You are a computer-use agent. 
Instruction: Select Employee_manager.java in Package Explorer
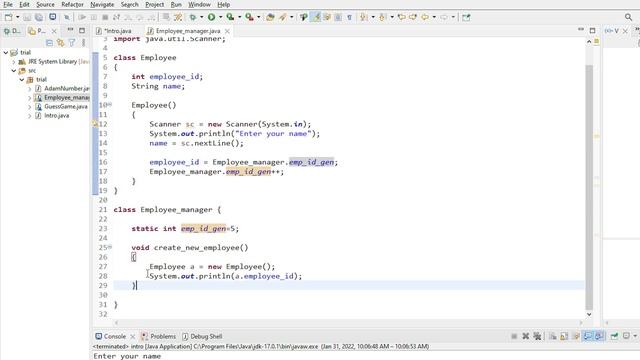click(62, 98)
